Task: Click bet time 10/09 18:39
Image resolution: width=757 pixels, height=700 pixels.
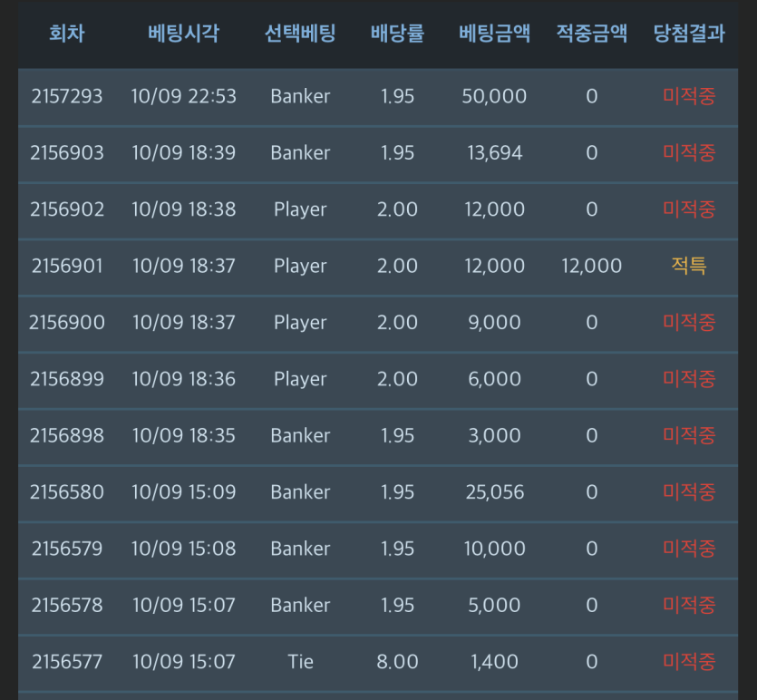Action: [183, 152]
